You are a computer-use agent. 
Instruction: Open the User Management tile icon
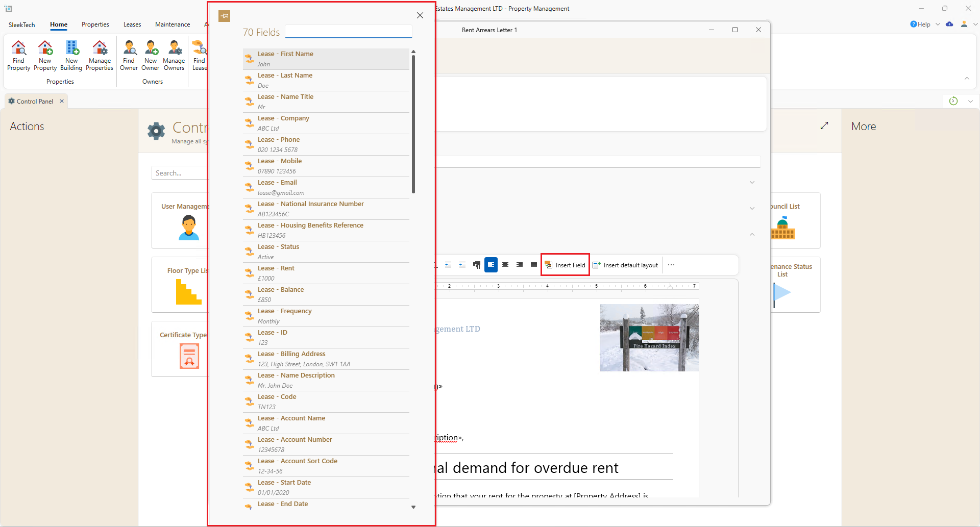(x=189, y=228)
